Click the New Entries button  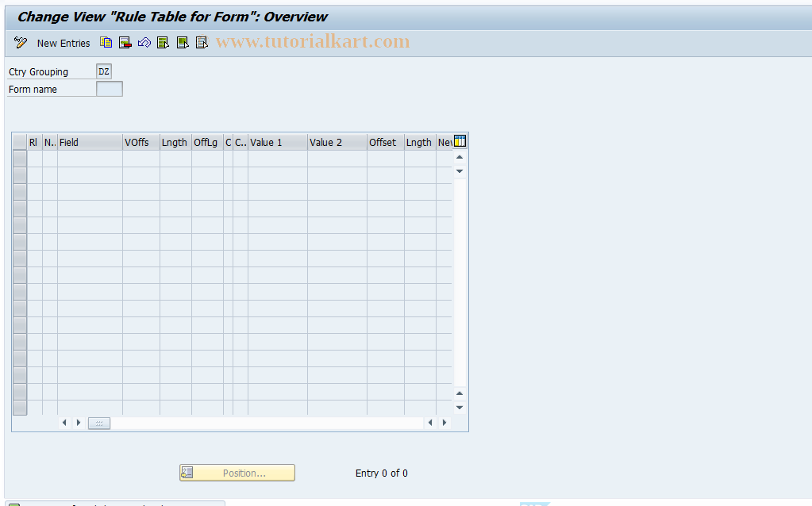click(x=63, y=44)
